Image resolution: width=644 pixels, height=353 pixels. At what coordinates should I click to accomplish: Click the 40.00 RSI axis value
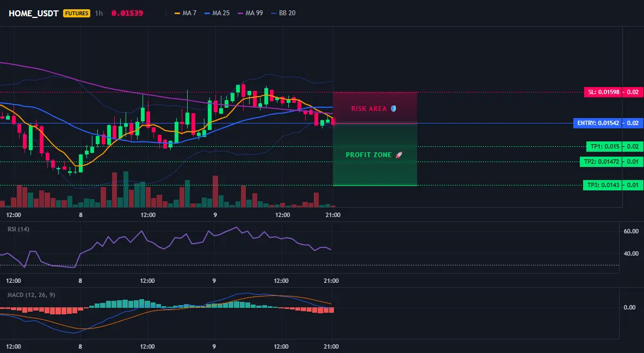(631, 253)
